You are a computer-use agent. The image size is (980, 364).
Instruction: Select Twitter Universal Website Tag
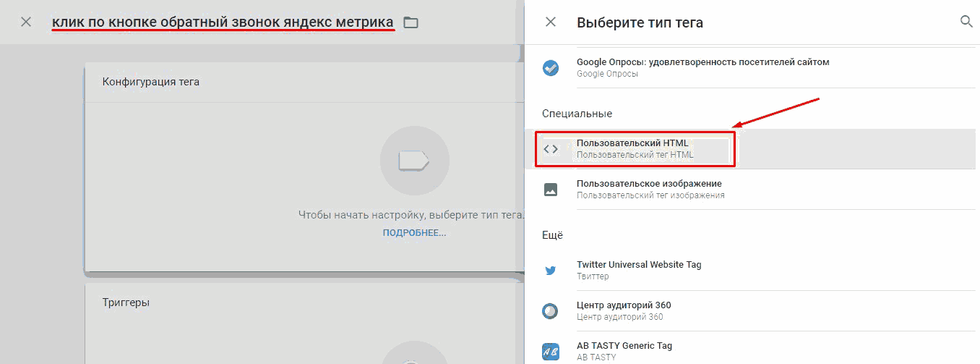point(750,271)
